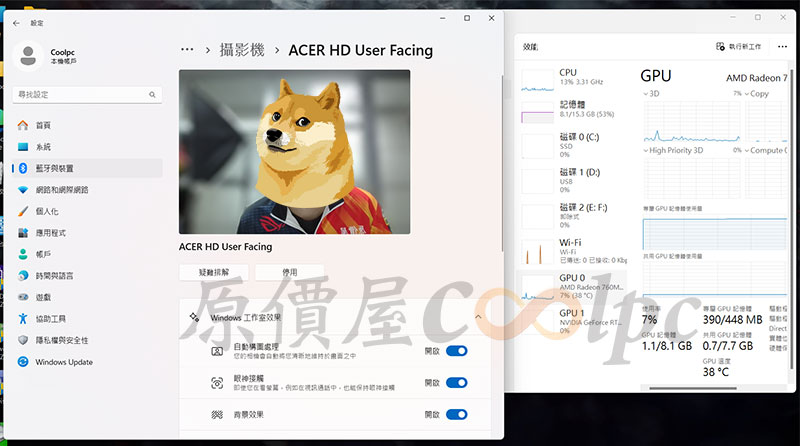The image size is (800, 446).
Task: Open 系統 system settings page
Action: [87, 147]
